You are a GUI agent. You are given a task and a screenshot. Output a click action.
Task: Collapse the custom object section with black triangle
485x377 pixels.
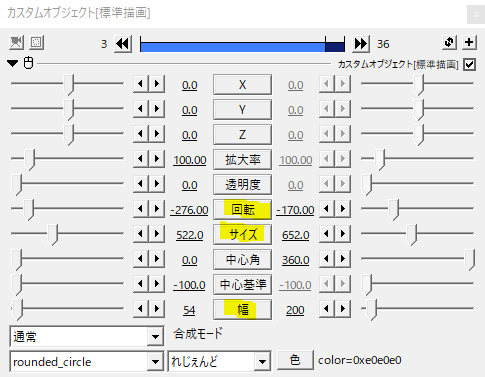click(x=13, y=63)
